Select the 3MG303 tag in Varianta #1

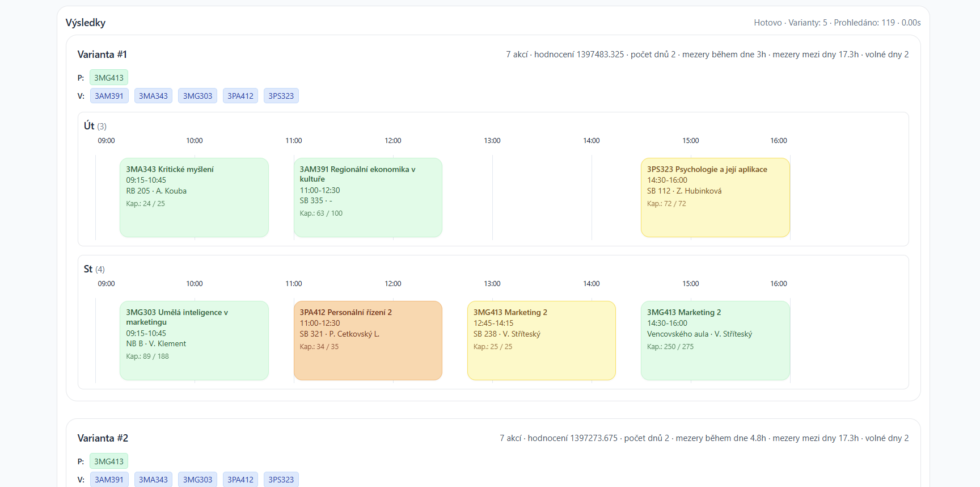coord(197,96)
